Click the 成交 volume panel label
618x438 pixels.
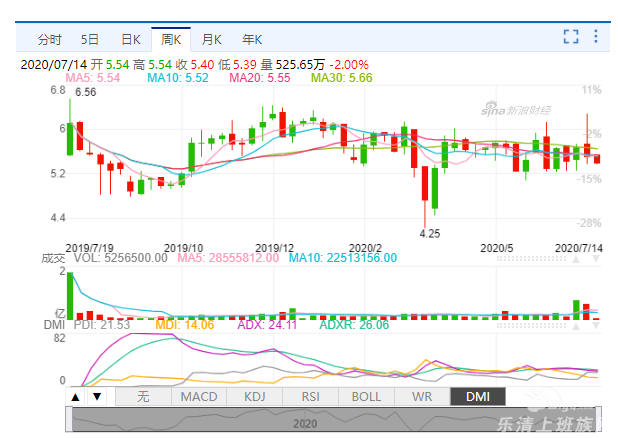(x=53, y=259)
